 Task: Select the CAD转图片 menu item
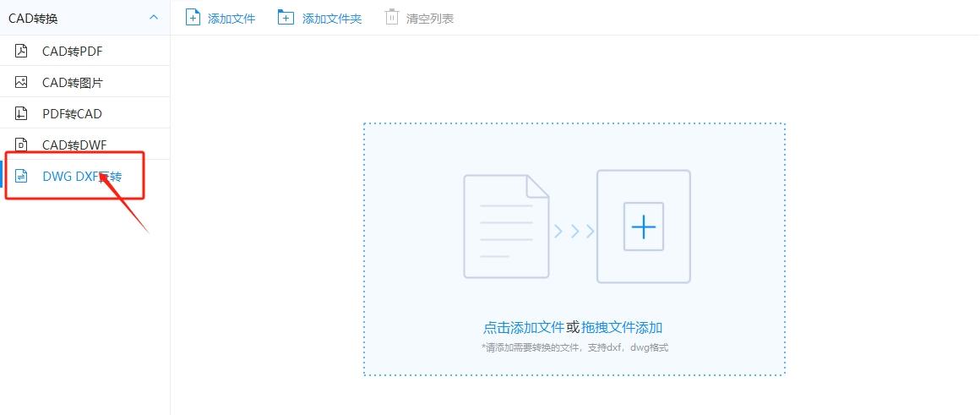[x=85, y=82]
